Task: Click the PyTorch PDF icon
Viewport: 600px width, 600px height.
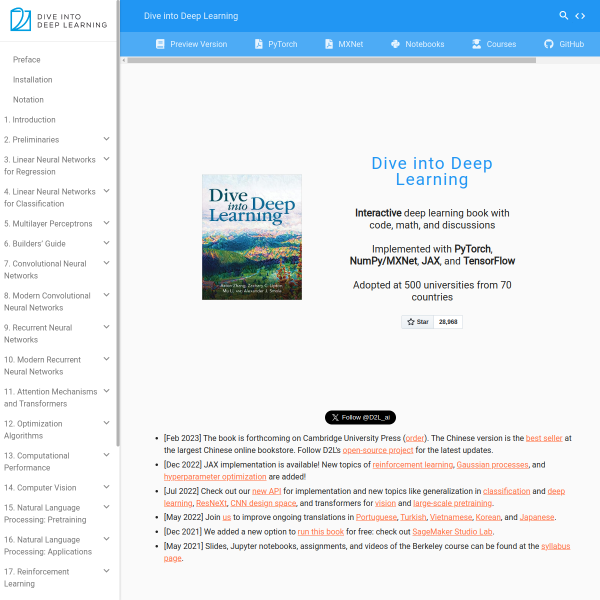Action: click(x=259, y=44)
